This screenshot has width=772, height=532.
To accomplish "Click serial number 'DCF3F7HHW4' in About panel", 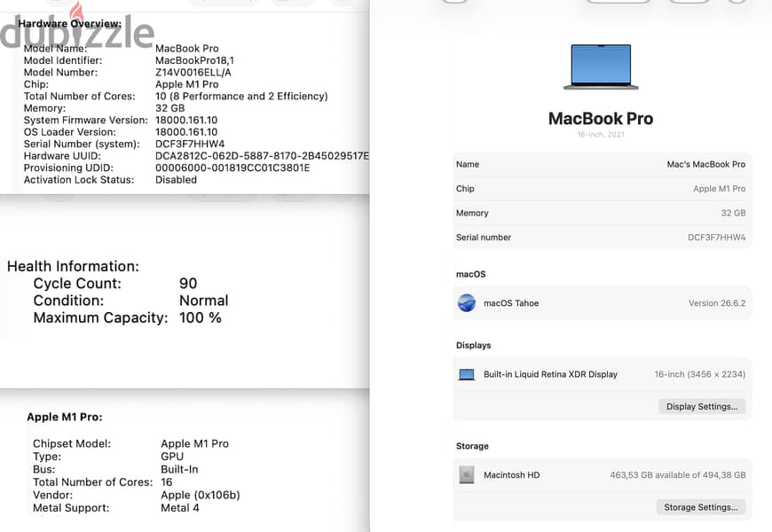I will [x=716, y=238].
